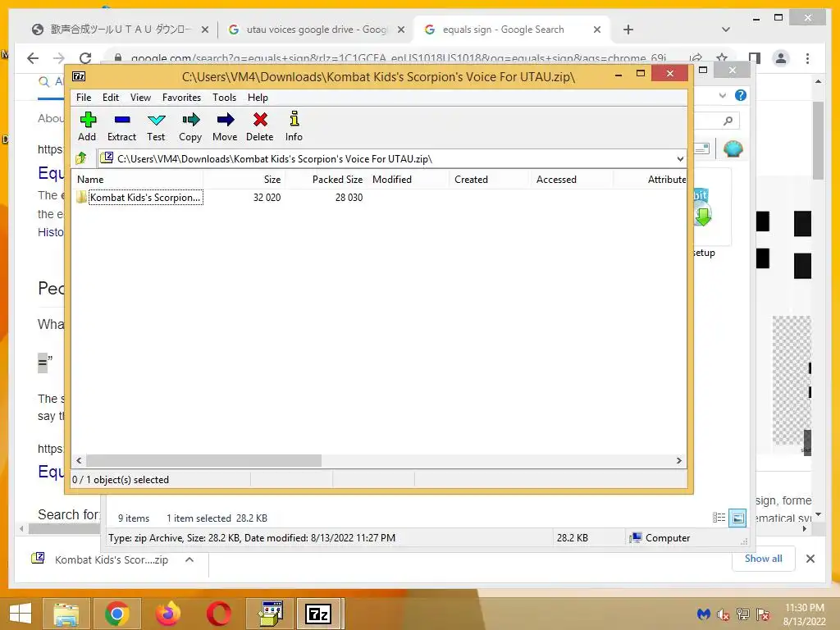Reload the Chrome page
Screen dimensions: 840x630
click(85, 58)
